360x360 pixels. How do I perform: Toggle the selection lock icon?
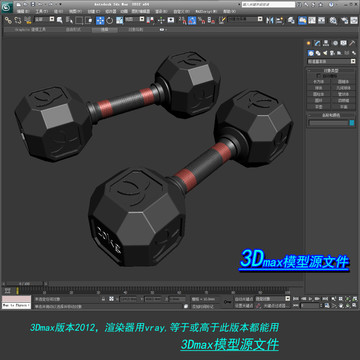point(104,299)
